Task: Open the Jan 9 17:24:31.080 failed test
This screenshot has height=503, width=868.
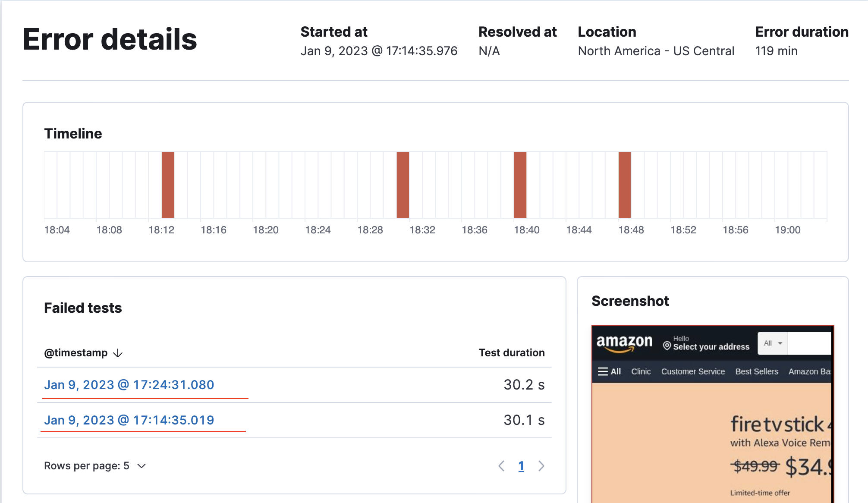Action: pyautogui.click(x=129, y=385)
